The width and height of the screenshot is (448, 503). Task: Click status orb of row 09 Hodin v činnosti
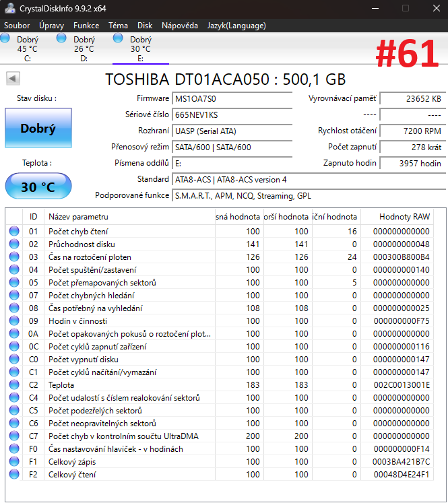pyautogui.click(x=14, y=321)
